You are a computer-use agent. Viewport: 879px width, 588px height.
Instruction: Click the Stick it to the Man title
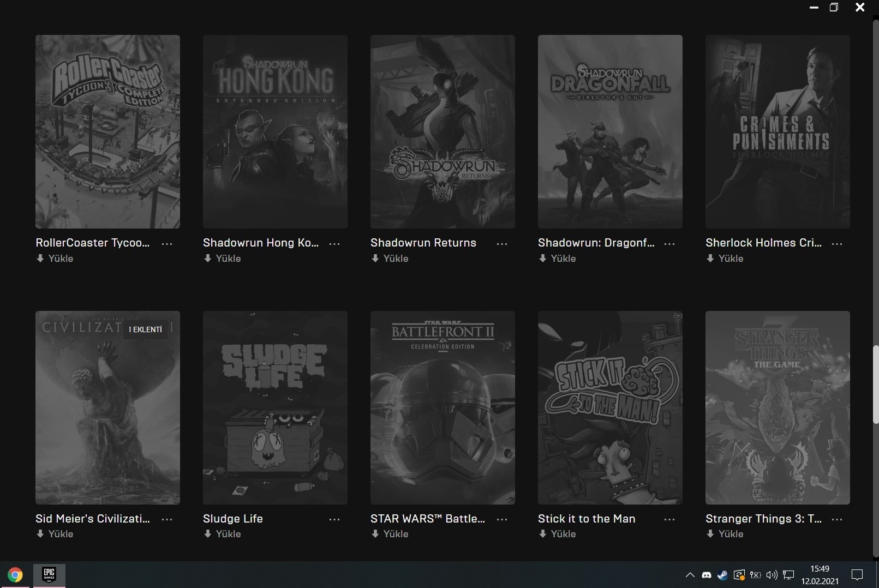[587, 519]
